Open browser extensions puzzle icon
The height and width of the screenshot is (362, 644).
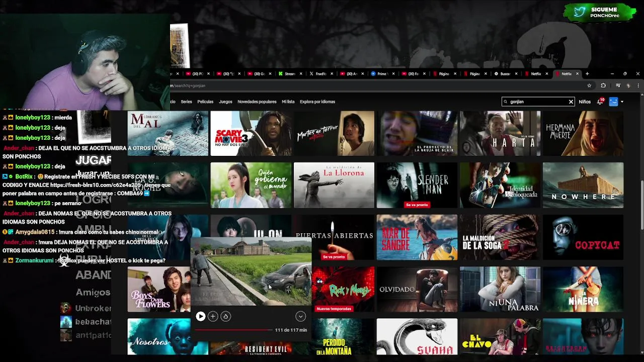tap(603, 85)
